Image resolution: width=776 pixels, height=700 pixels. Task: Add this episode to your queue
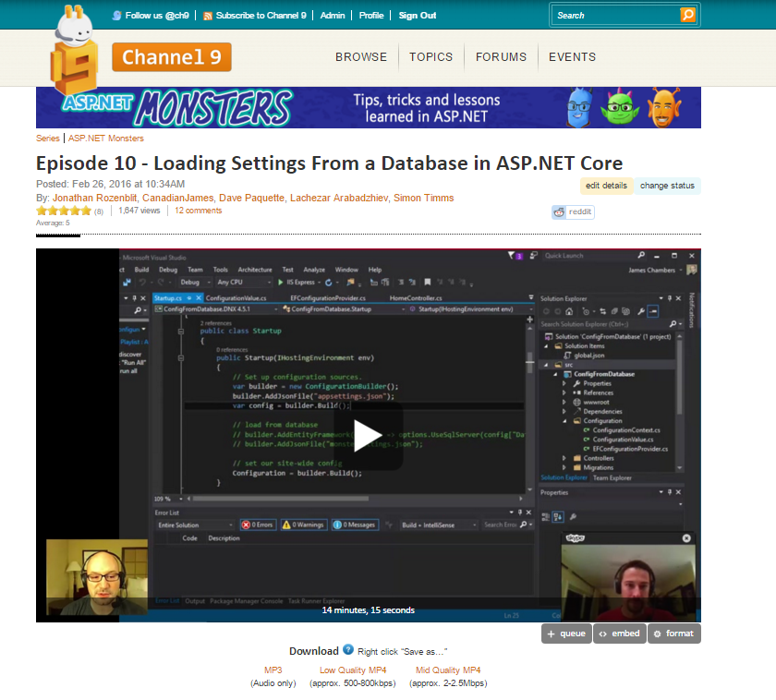click(565, 634)
